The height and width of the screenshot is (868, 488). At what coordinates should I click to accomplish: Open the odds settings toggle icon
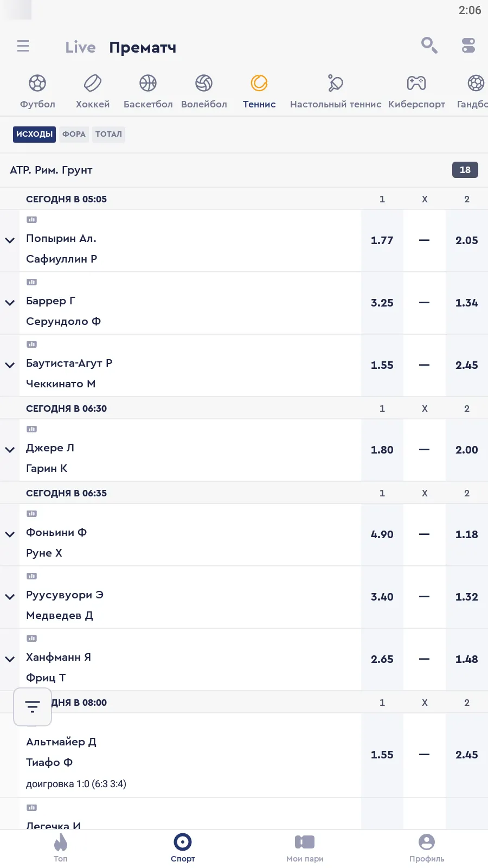[468, 45]
